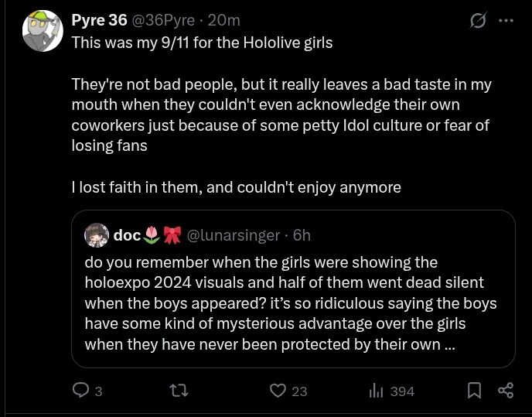Open the share icon options
The image size is (532, 417).
(506, 391)
